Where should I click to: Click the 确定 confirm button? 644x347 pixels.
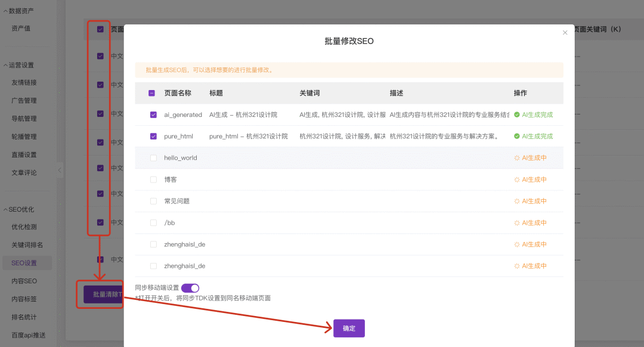pyautogui.click(x=349, y=329)
